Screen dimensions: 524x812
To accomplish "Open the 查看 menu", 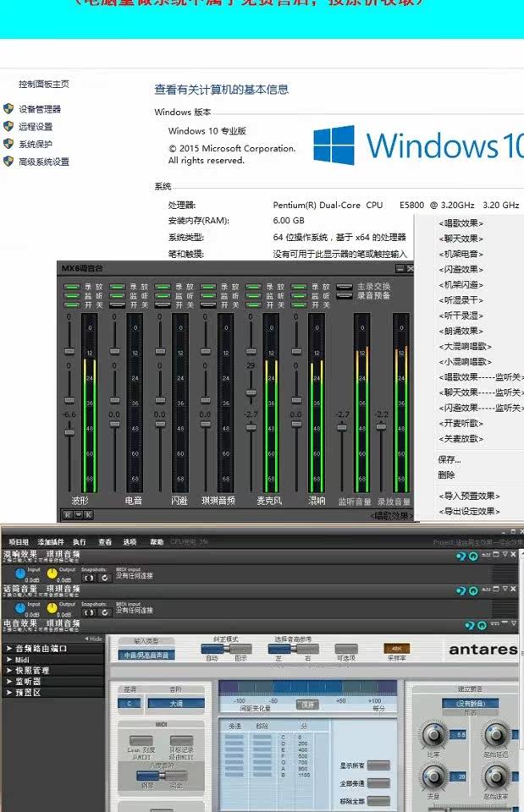I will [105, 542].
